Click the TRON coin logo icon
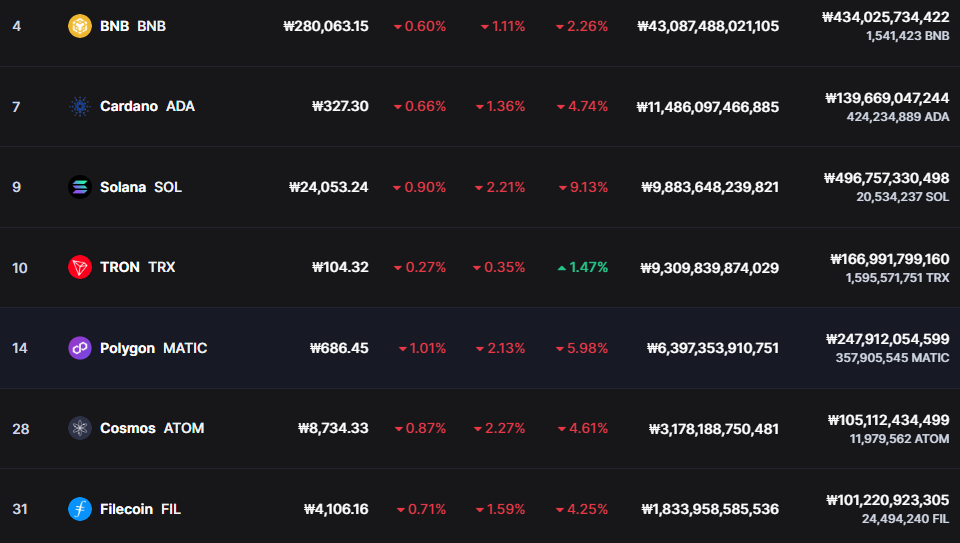The width and height of the screenshot is (960, 543). pyautogui.click(x=80, y=267)
